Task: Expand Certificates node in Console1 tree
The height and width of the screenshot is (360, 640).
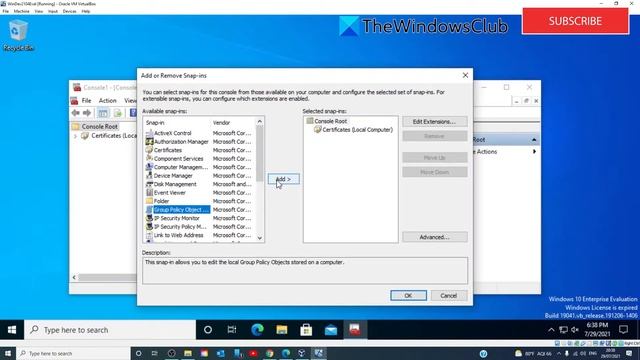Action: [75, 136]
